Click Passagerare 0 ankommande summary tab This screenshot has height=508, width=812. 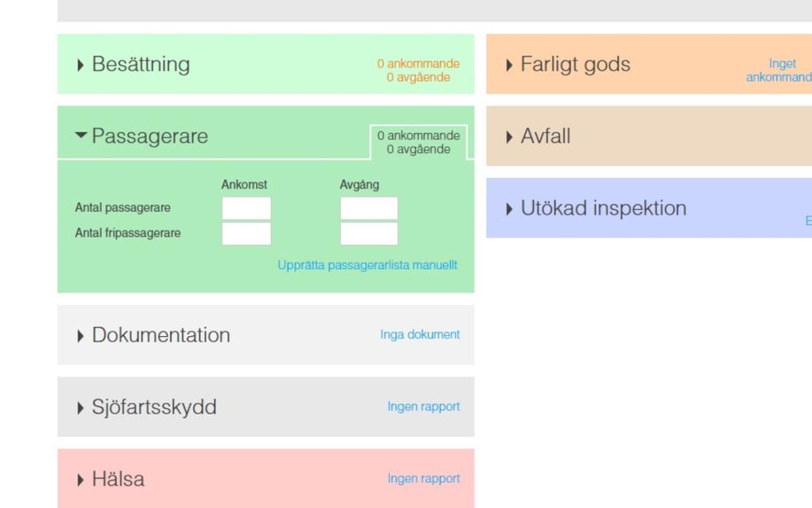coord(419,143)
